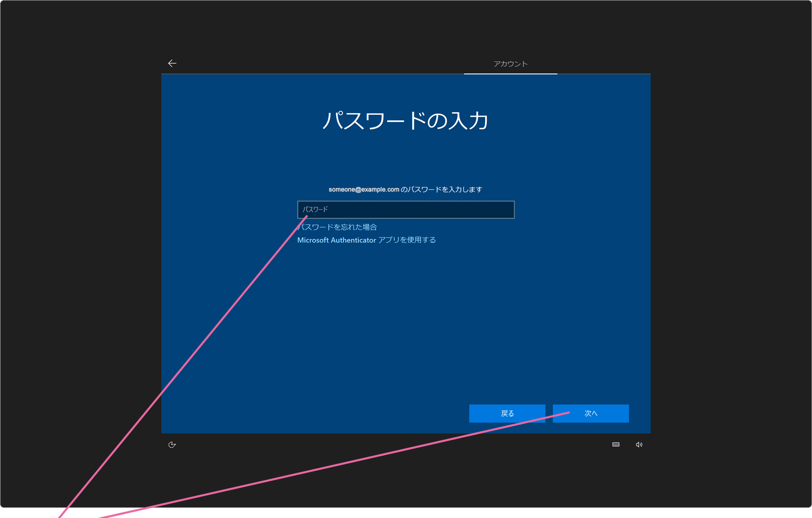The height and width of the screenshot is (518, 812).
Task: Select the アカウント tab
Action: 511,64
